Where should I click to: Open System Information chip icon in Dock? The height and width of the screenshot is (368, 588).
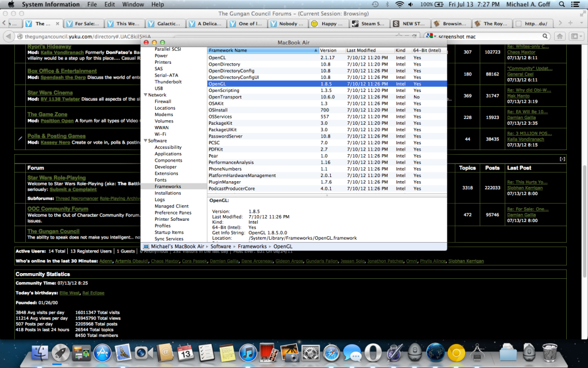pyautogui.click(x=477, y=354)
